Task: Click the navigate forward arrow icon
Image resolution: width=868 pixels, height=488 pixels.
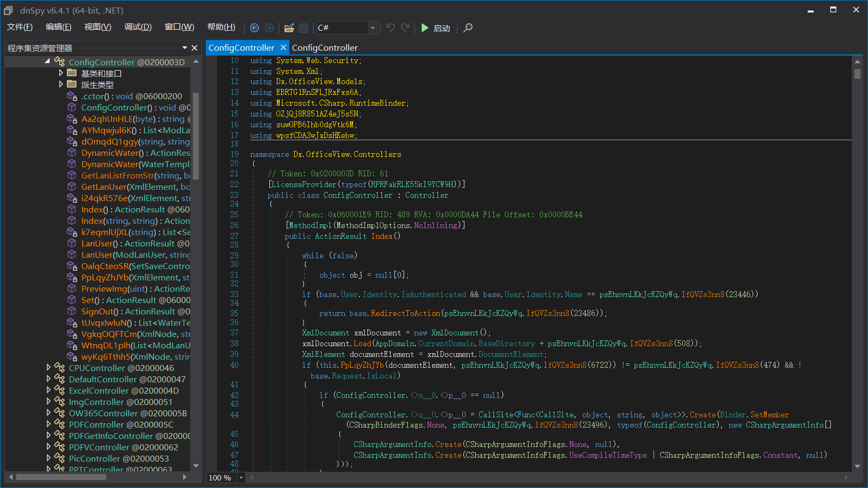Action: pyautogui.click(x=269, y=28)
